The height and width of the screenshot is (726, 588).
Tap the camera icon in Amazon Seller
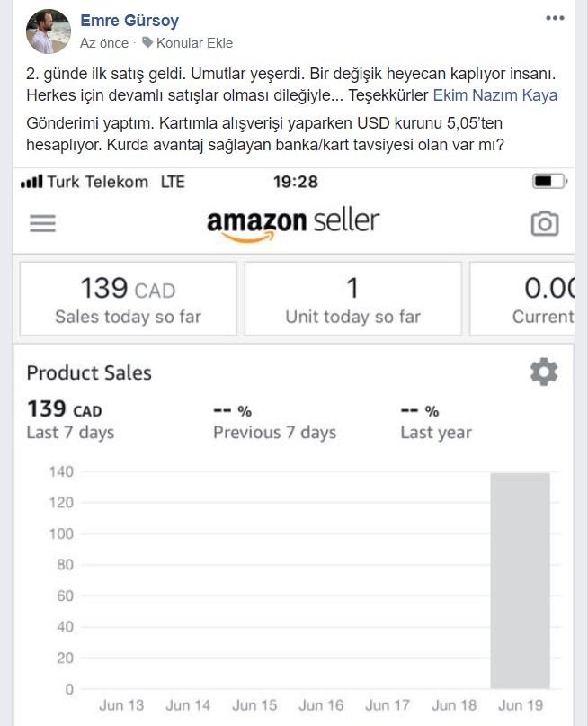click(x=545, y=224)
